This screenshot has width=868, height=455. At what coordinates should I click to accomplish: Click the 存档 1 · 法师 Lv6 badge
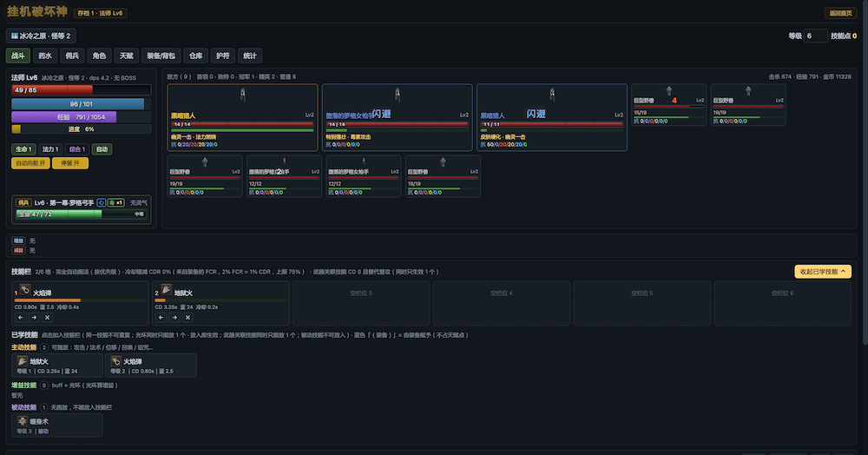[100, 13]
